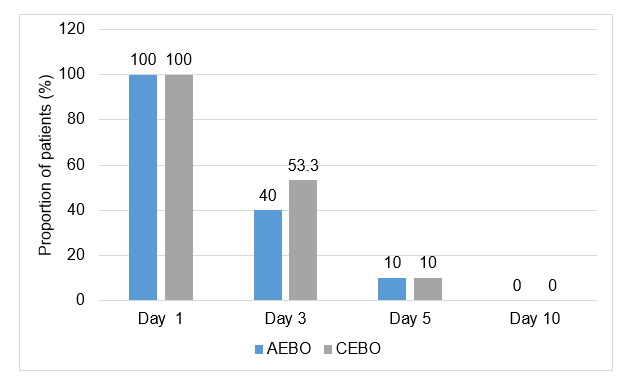Click the blue AEBO bar for Day 1
The image size is (625, 381).
[x=143, y=187]
